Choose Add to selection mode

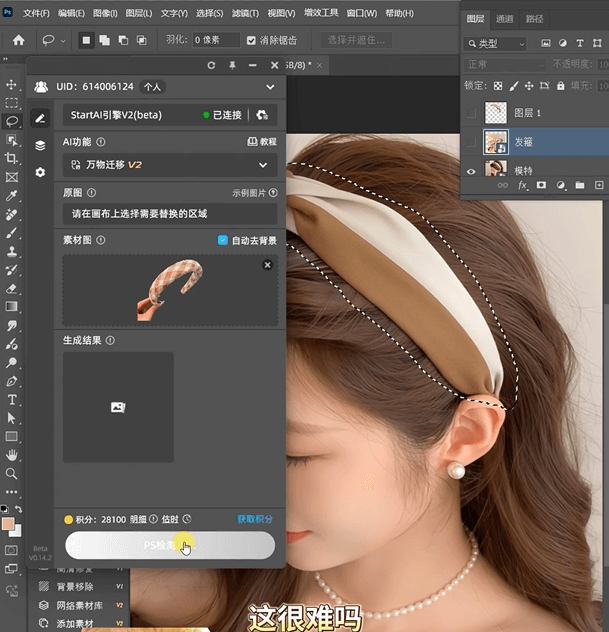104,40
